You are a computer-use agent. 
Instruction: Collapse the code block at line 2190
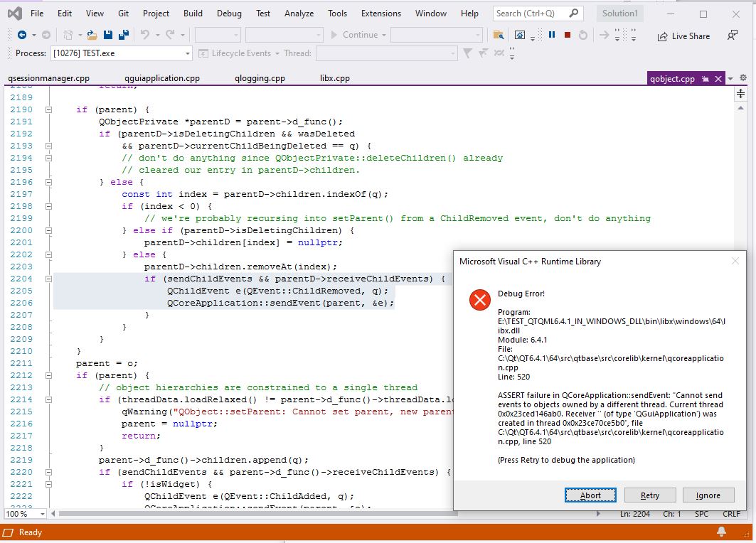point(48,110)
